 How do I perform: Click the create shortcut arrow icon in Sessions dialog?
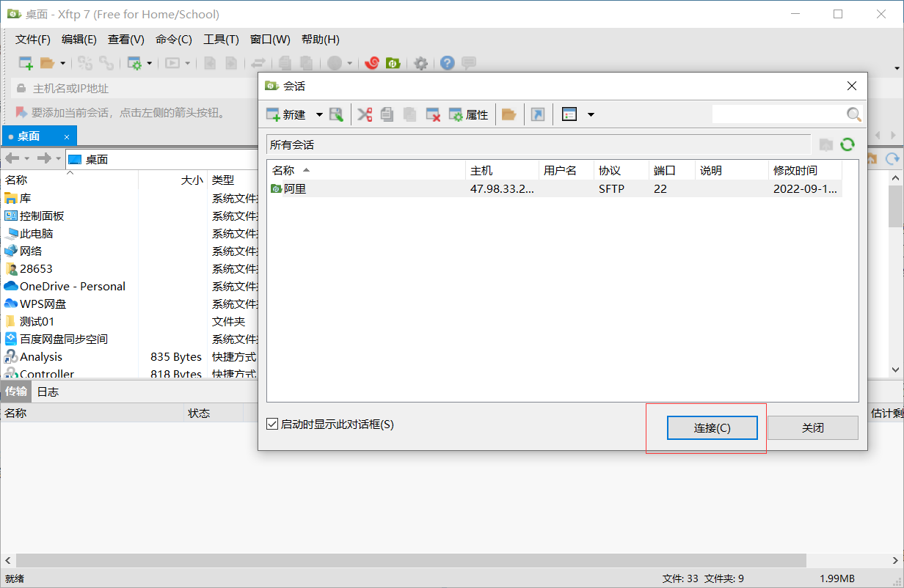[x=538, y=114]
